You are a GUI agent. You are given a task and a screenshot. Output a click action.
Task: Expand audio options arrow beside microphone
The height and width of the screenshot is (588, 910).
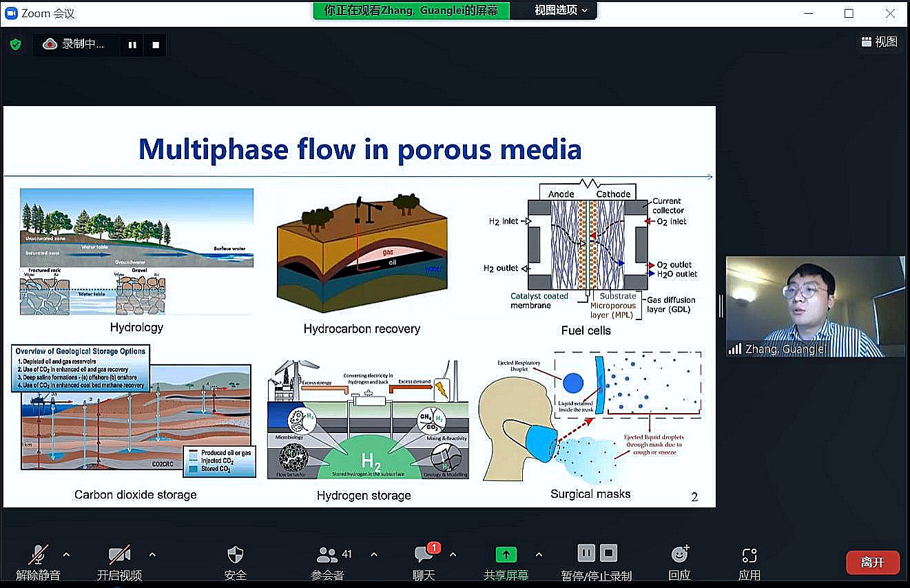coord(66,554)
